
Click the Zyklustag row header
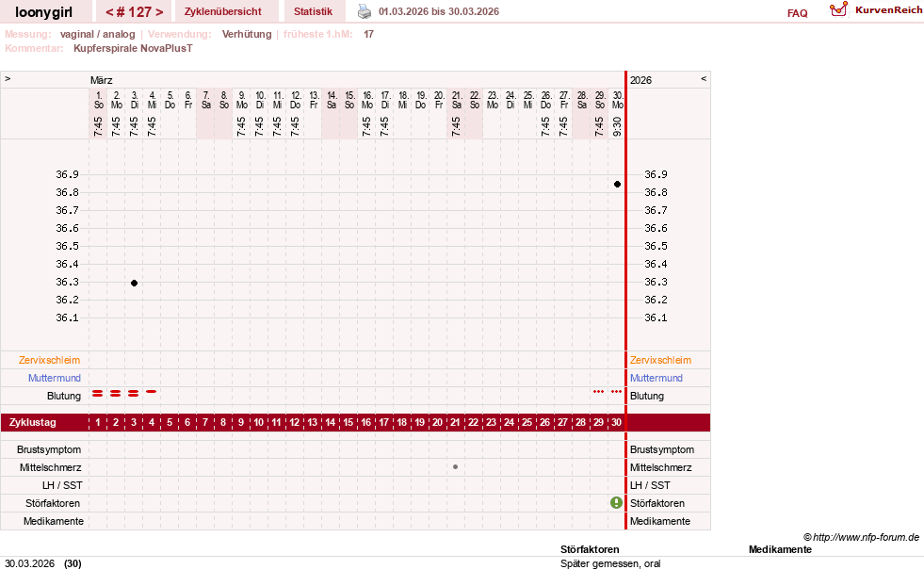point(32,423)
